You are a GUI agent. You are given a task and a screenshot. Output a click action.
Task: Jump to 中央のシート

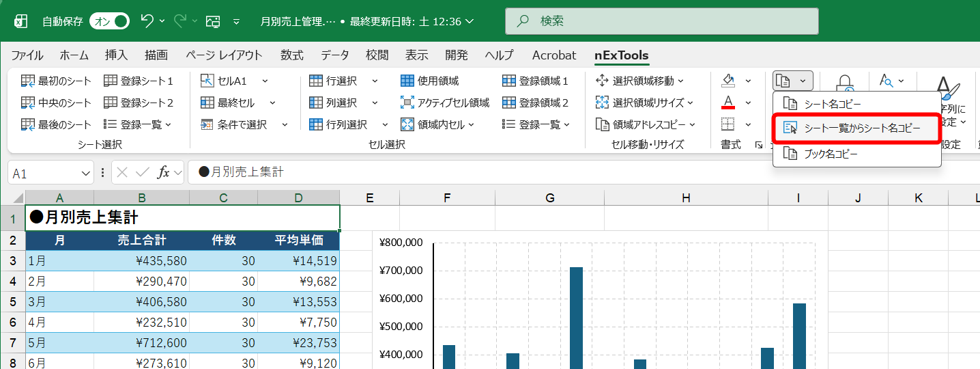coord(56,102)
